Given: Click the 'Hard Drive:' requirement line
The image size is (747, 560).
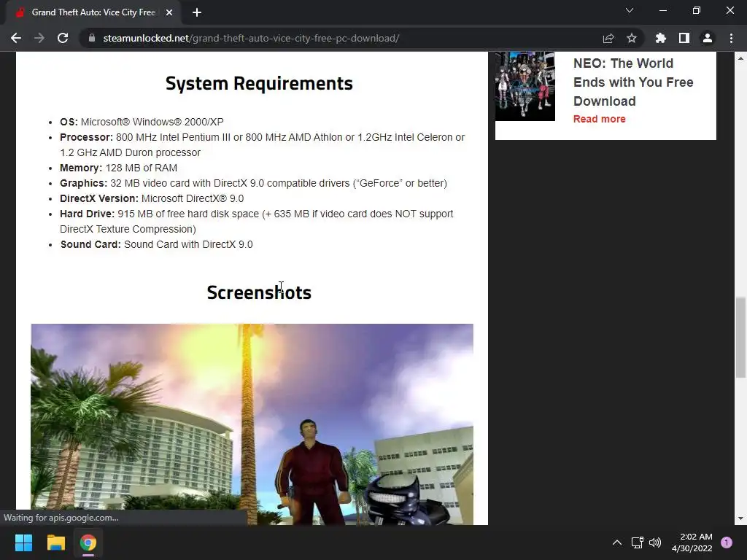Looking at the screenshot, I should (256, 222).
